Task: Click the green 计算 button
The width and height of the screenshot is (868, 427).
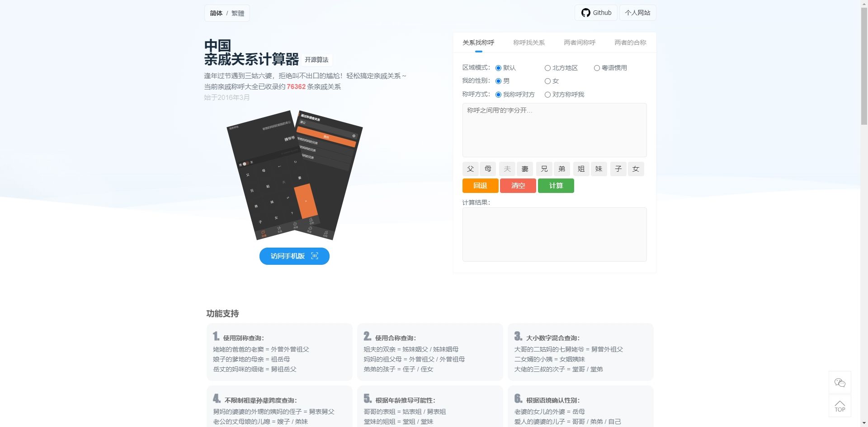Action: pos(556,186)
